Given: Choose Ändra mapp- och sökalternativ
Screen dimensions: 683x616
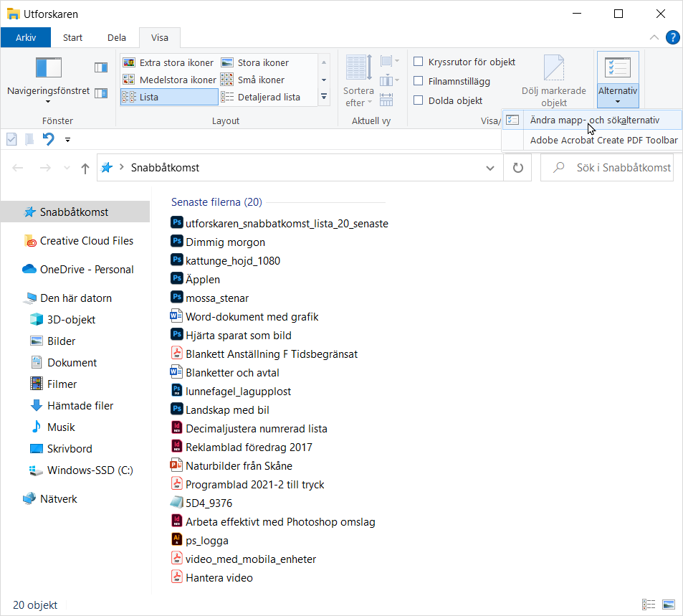Looking at the screenshot, I should [x=594, y=120].
